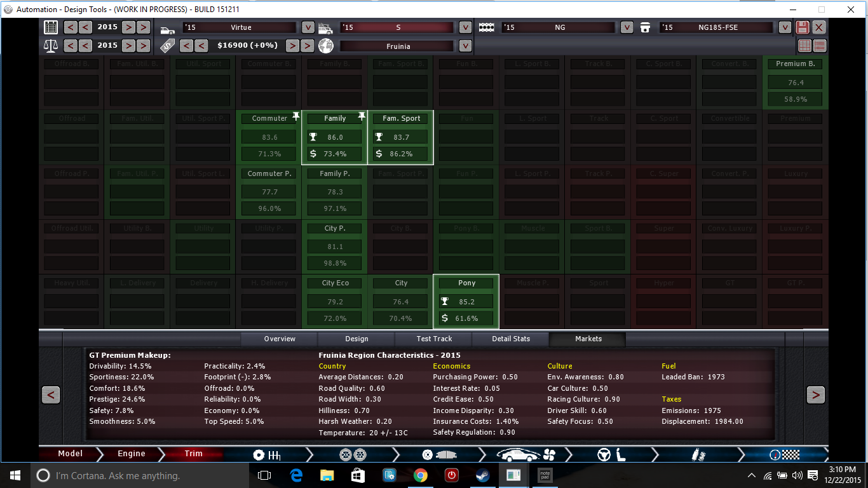The width and height of the screenshot is (868, 488).
Task: Open the suspension spring step icon
Action: pos(698,454)
